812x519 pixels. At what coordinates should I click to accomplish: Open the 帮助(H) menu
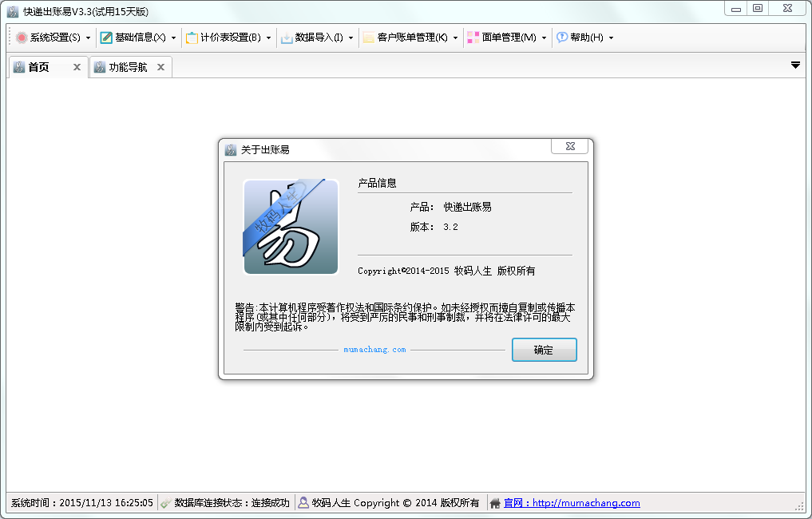click(587, 38)
